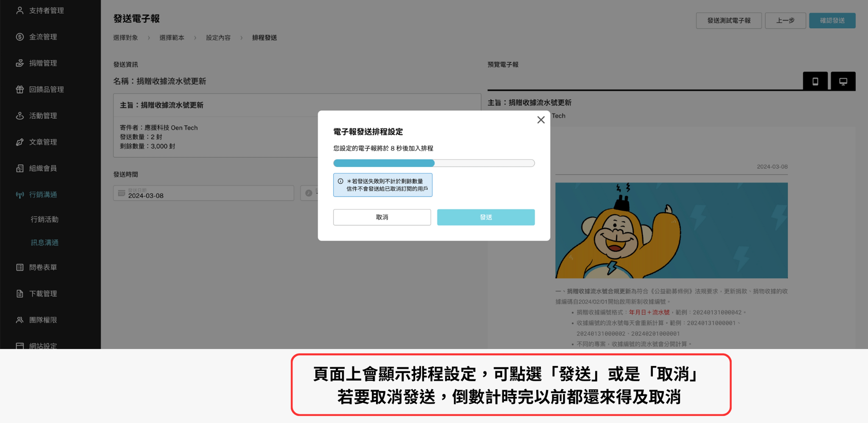Click red text 年月日＋流水號

(649, 312)
